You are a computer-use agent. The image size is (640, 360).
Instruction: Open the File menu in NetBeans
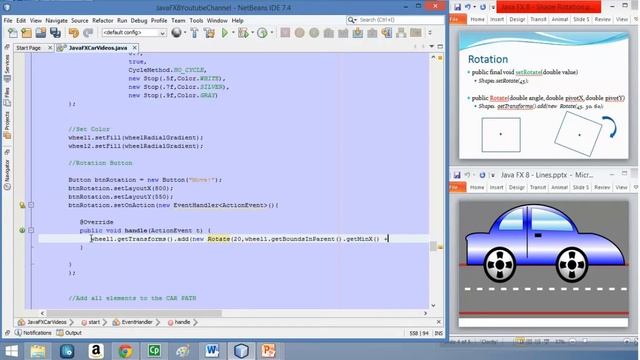(x=8, y=20)
